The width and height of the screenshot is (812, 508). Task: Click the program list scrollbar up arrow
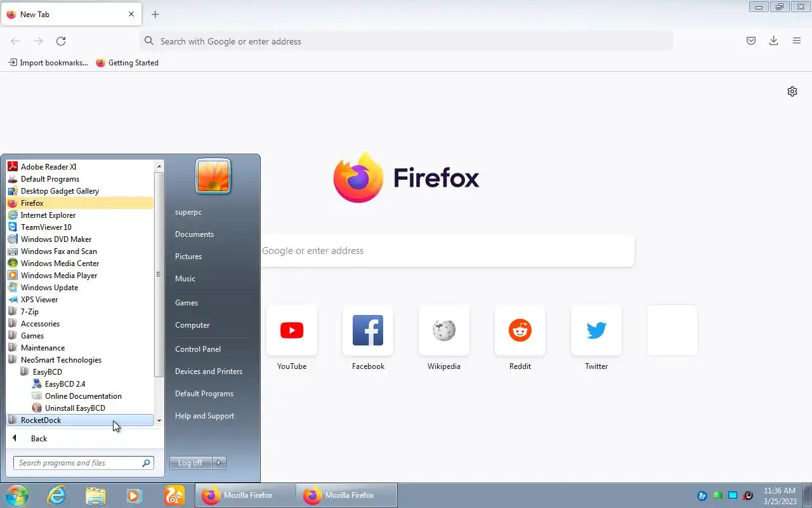(159, 166)
